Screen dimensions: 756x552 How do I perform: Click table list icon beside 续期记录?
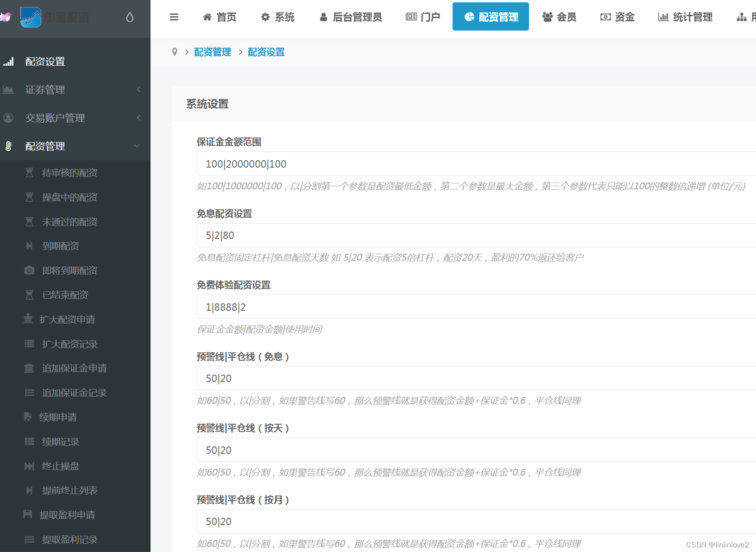coord(29,442)
